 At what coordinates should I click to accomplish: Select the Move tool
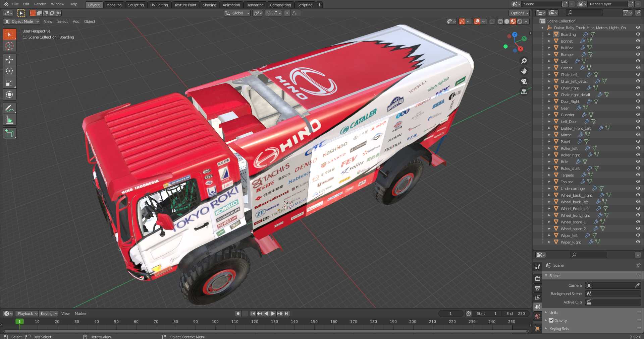[9, 60]
